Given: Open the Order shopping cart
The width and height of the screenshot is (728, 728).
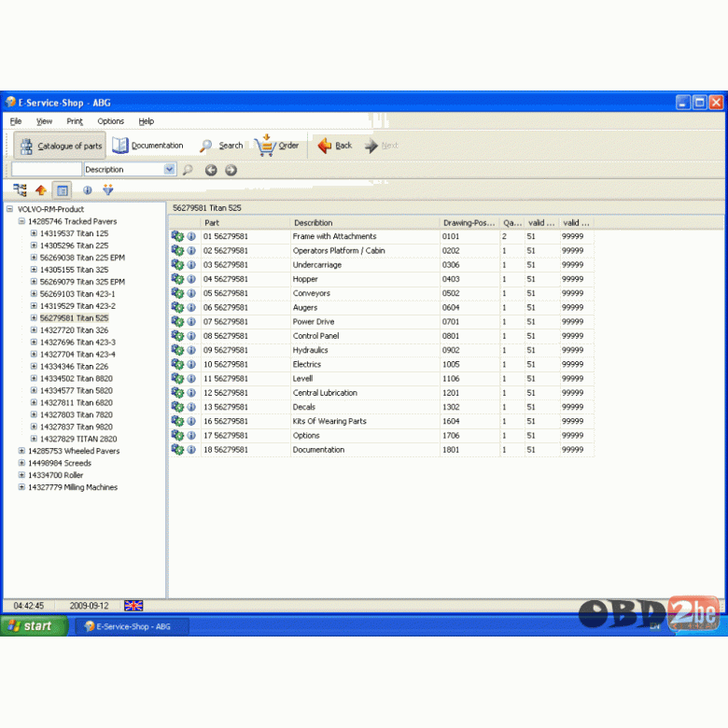Looking at the screenshot, I should pyautogui.click(x=277, y=146).
